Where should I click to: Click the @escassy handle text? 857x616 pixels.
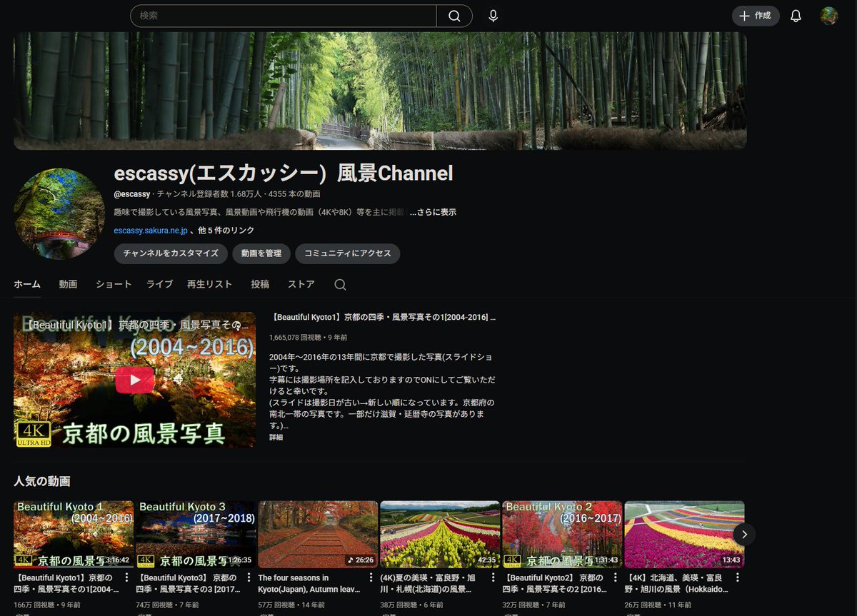[x=132, y=194]
